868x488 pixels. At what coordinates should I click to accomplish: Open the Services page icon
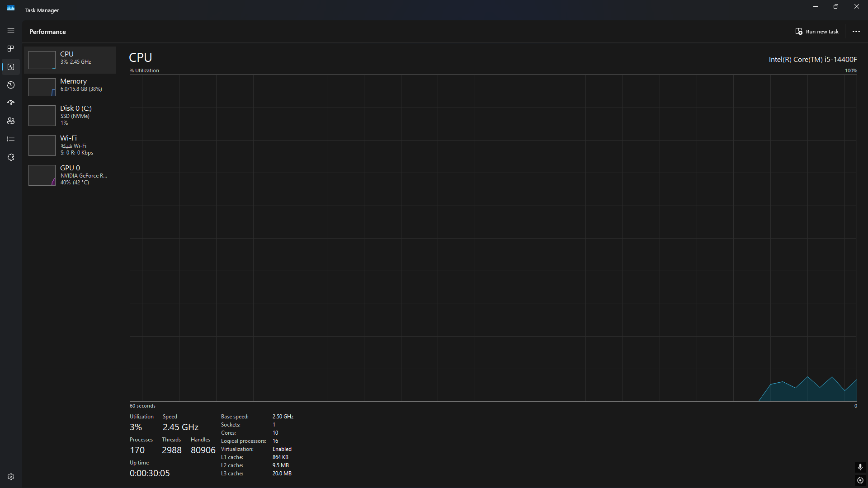(x=11, y=157)
